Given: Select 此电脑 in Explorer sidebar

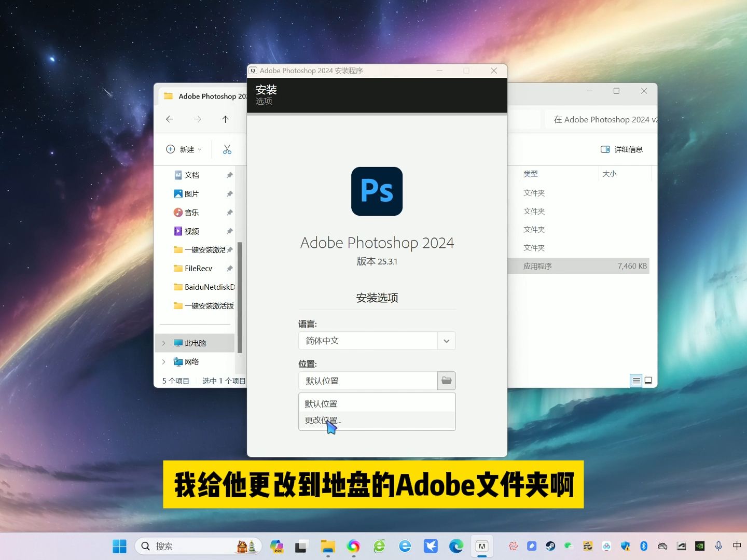Looking at the screenshot, I should coord(195,343).
